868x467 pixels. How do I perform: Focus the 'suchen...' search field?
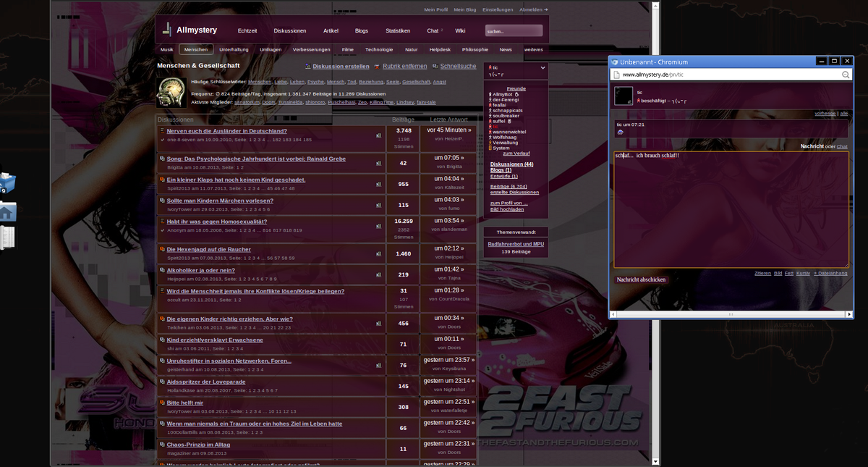coord(514,30)
